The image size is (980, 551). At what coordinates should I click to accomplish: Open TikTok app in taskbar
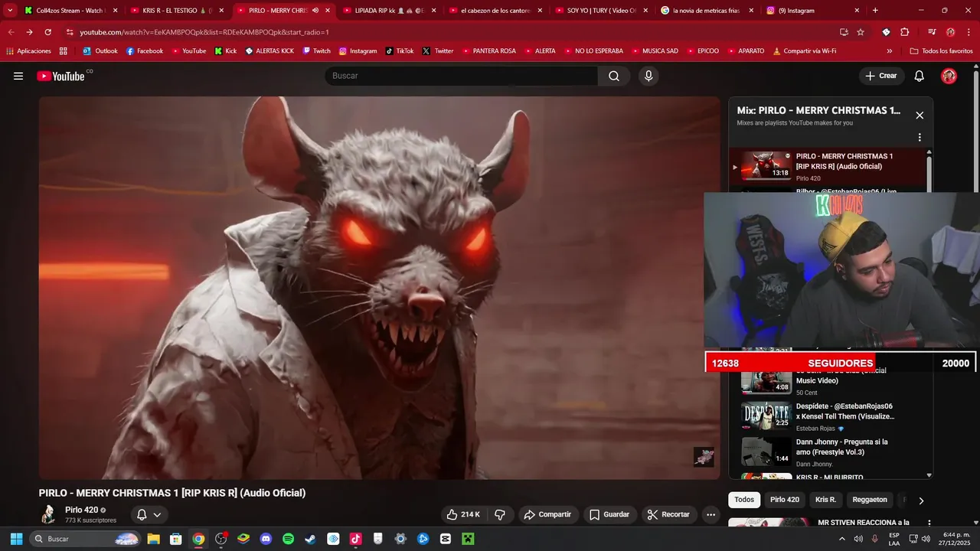(355, 539)
